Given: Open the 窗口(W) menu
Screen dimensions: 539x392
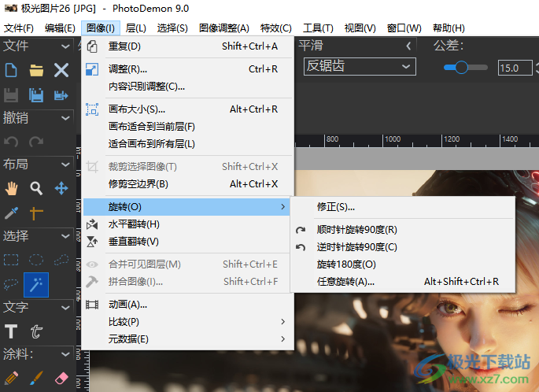Looking at the screenshot, I should [404, 28].
